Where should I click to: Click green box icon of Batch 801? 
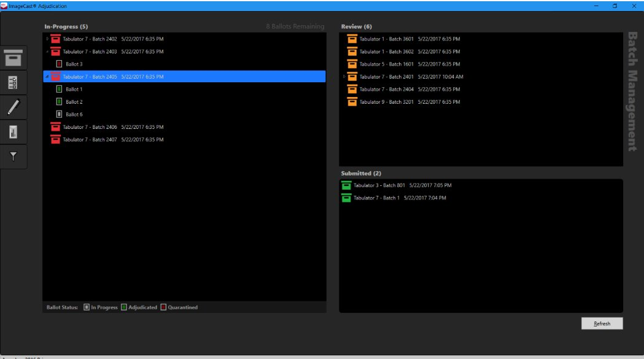346,185
